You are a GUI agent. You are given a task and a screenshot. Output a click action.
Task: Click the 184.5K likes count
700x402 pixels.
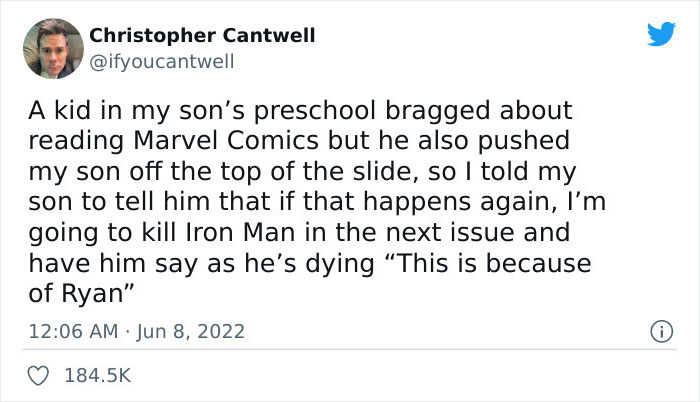pyautogui.click(x=100, y=375)
